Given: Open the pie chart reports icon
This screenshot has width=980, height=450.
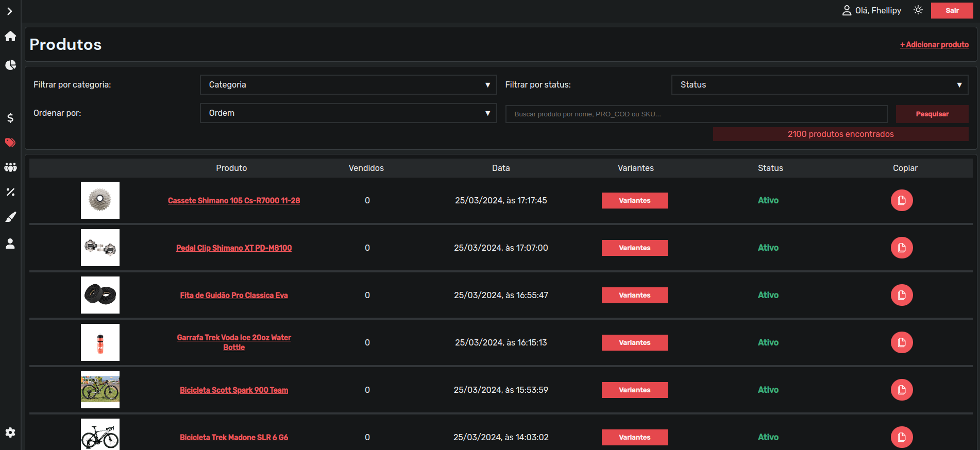Looking at the screenshot, I should [x=10, y=65].
